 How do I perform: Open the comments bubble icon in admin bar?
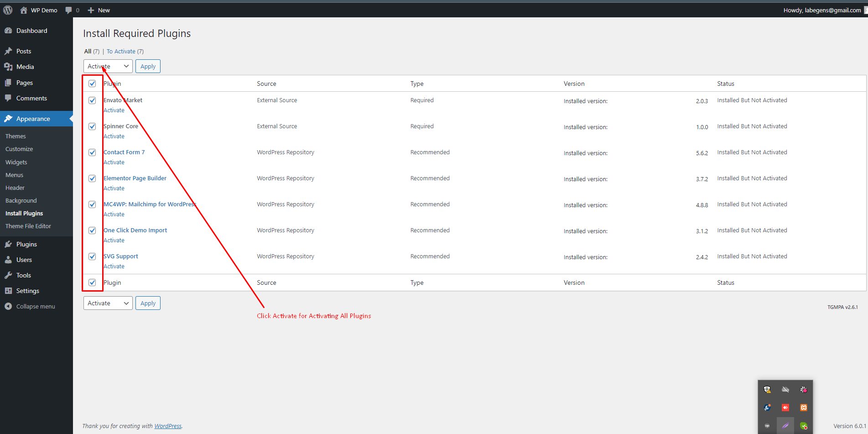point(68,10)
